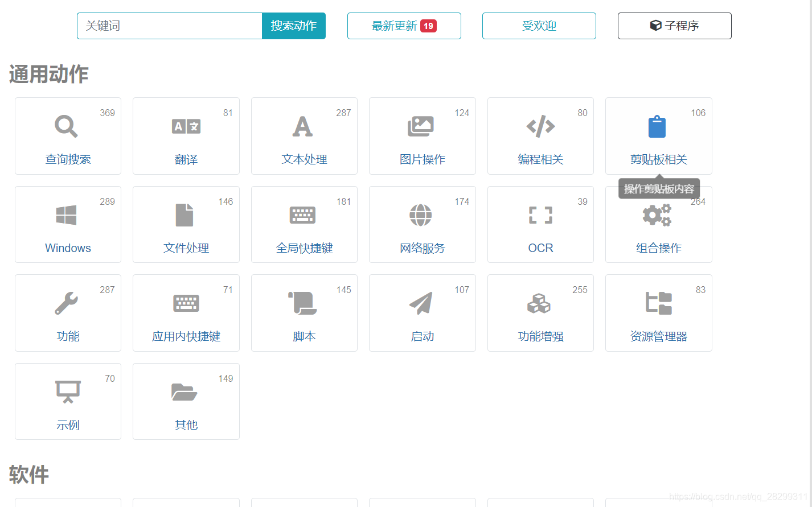Focus the 关键词 keyword input field
The image size is (812, 507).
point(170,26)
